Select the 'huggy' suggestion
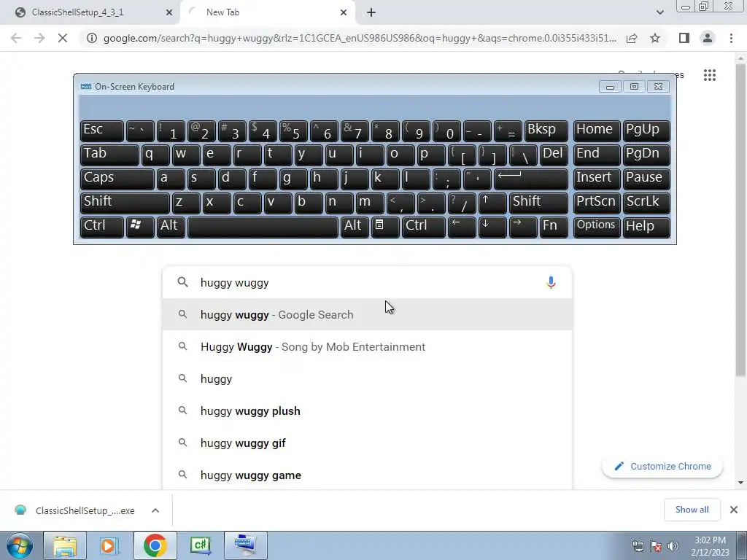The width and height of the screenshot is (747, 560). pyautogui.click(x=367, y=379)
